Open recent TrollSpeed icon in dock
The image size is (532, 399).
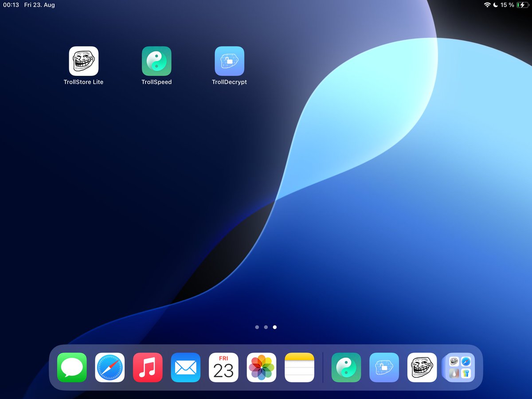click(x=346, y=368)
